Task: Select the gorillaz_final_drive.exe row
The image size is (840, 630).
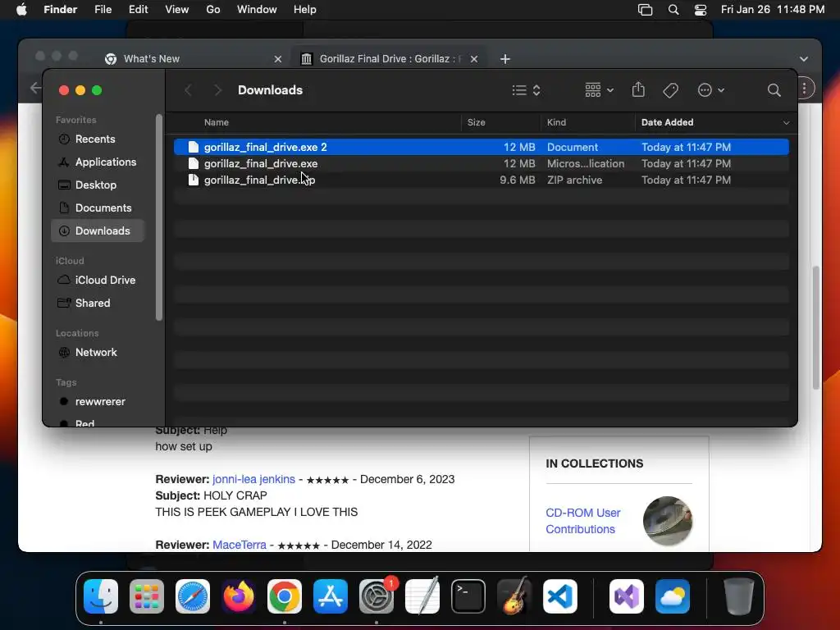Action: pyautogui.click(x=481, y=163)
